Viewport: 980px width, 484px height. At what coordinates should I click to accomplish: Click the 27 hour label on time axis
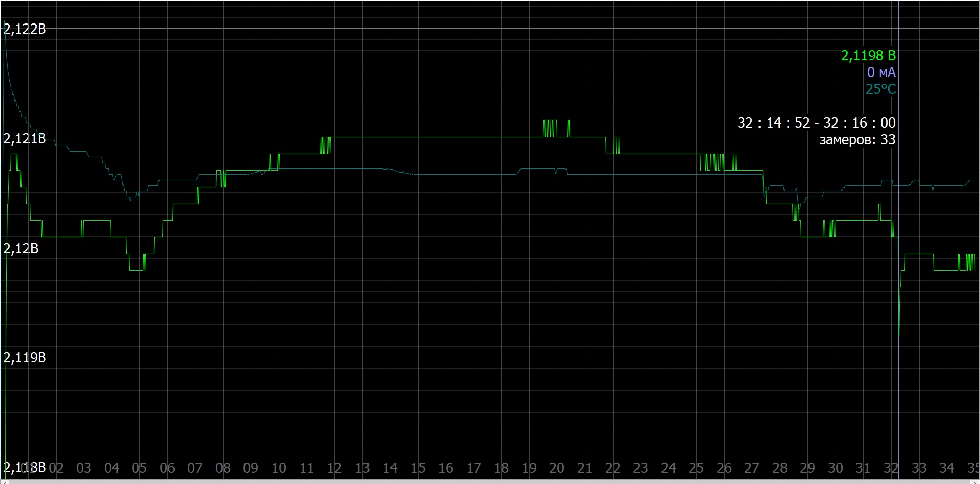click(752, 468)
